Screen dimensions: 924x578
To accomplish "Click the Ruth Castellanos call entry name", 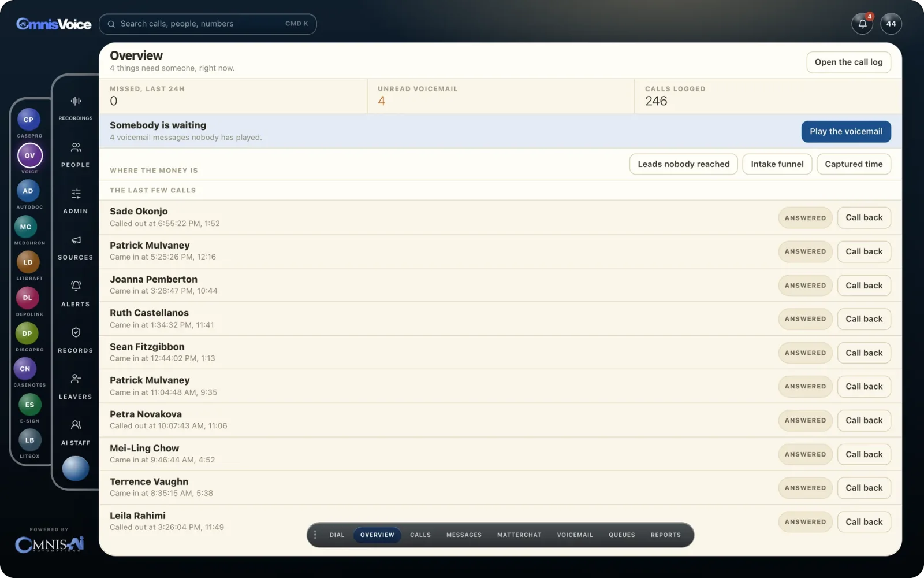I will pos(149,313).
